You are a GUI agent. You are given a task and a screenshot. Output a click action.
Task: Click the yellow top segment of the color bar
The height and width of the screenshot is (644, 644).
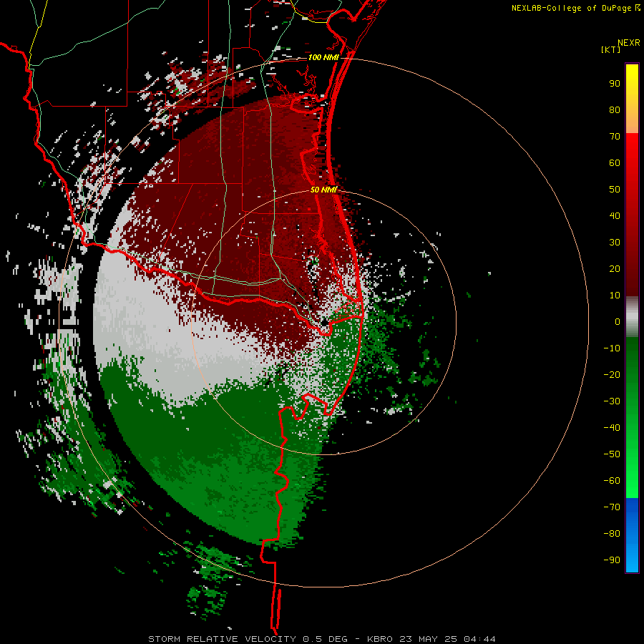tap(632, 98)
